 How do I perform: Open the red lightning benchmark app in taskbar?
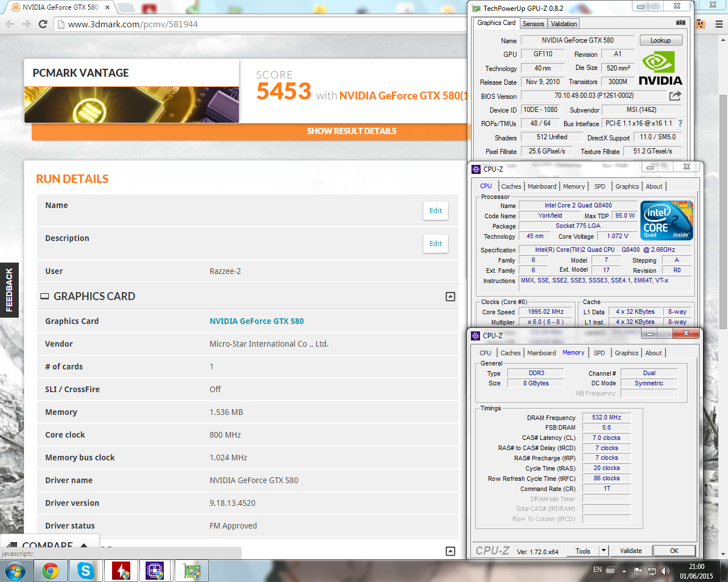pyautogui.click(x=121, y=571)
